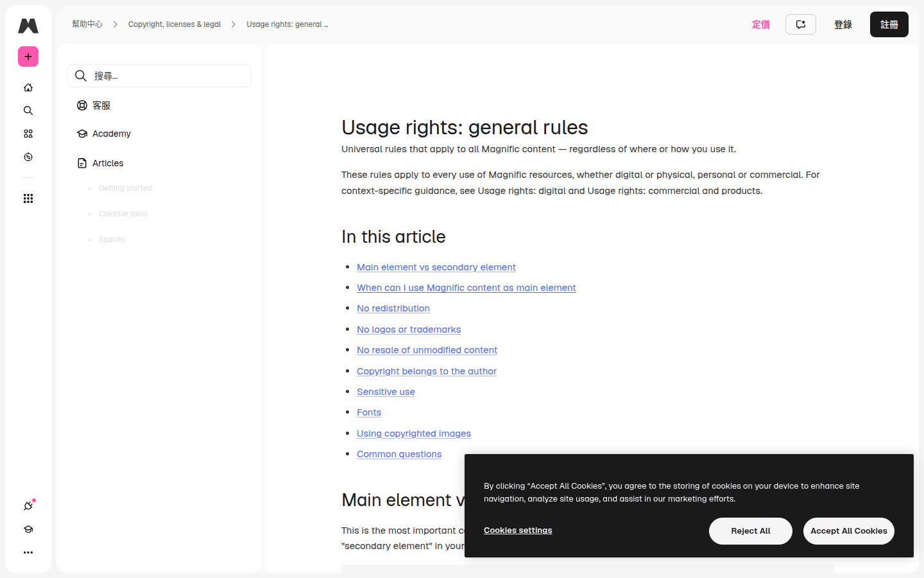Click the 登錄 login button

click(843, 24)
